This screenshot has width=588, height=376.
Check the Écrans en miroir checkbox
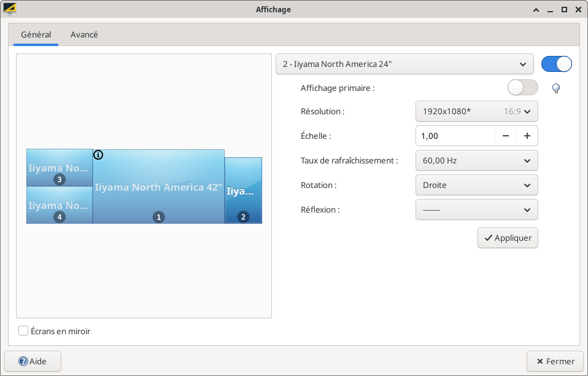pyautogui.click(x=23, y=331)
